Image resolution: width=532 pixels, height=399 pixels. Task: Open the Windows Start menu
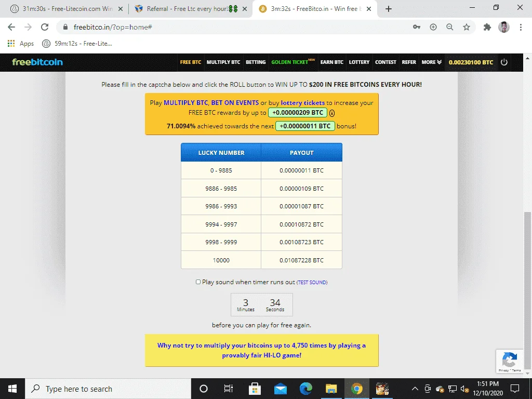(x=12, y=389)
